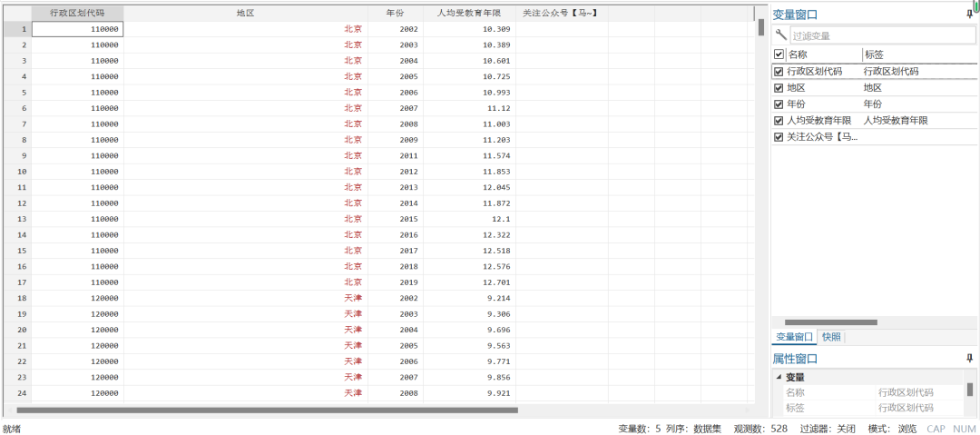Uncheck the 关注公众号【马... variable checkbox
The image size is (980, 435).
click(779, 137)
